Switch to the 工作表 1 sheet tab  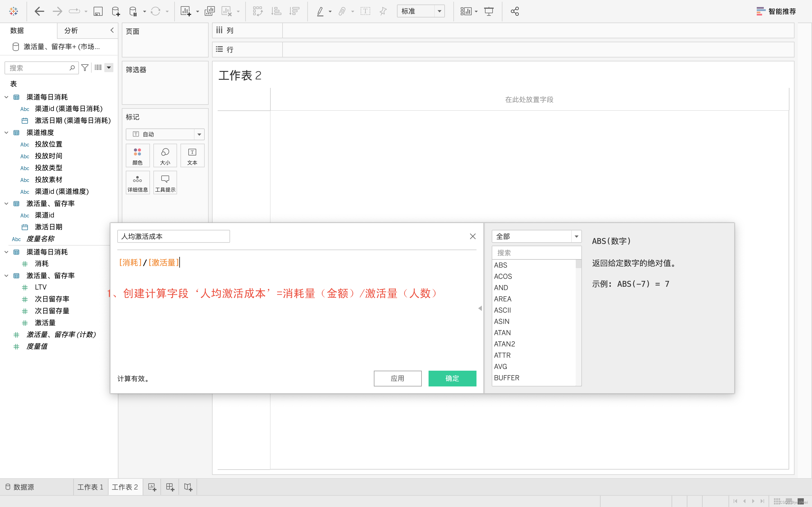[x=90, y=487]
